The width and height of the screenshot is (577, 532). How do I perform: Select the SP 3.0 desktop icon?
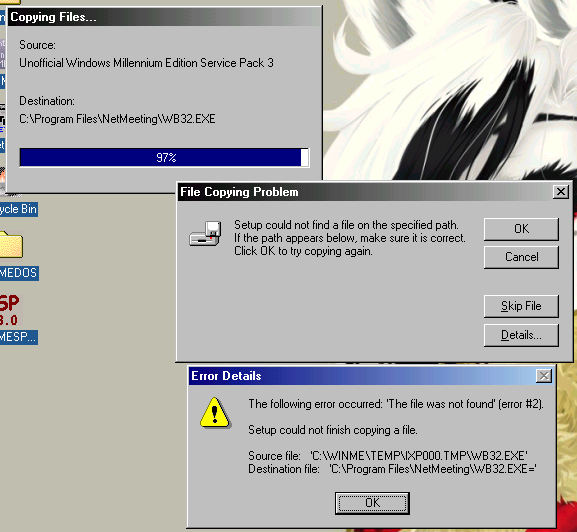(10, 310)
